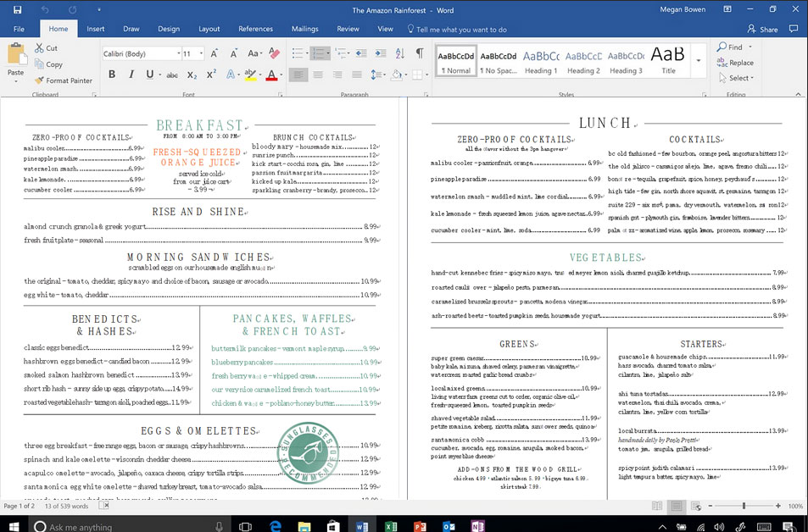The image size is (808, 532).
Task: Expand the Paste options arrow
Action: tap(15, 80)
